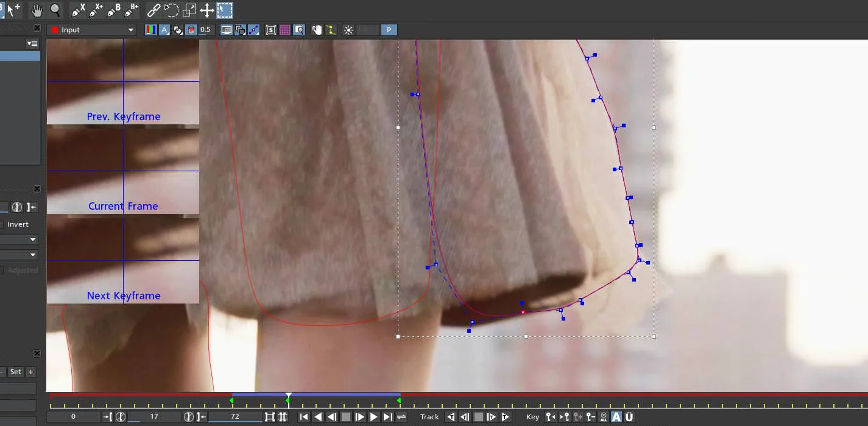
Task: Toggle the Autokey A button
Action: pos(616,417)
